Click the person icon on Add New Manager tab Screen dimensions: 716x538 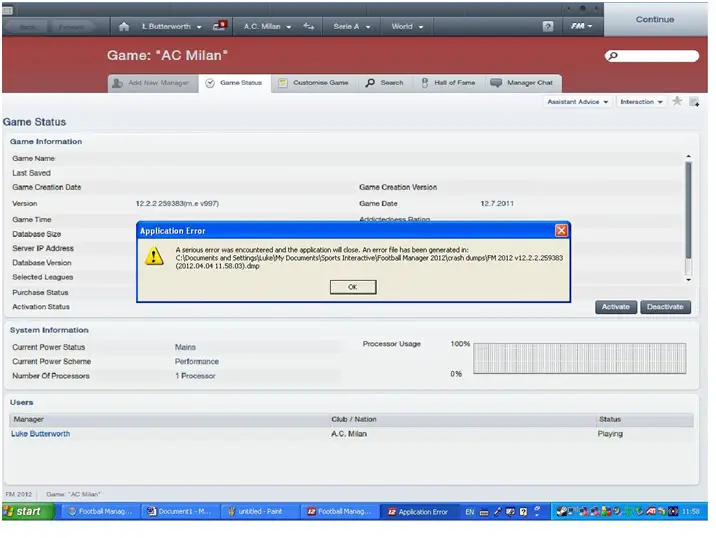pos(118,83)
